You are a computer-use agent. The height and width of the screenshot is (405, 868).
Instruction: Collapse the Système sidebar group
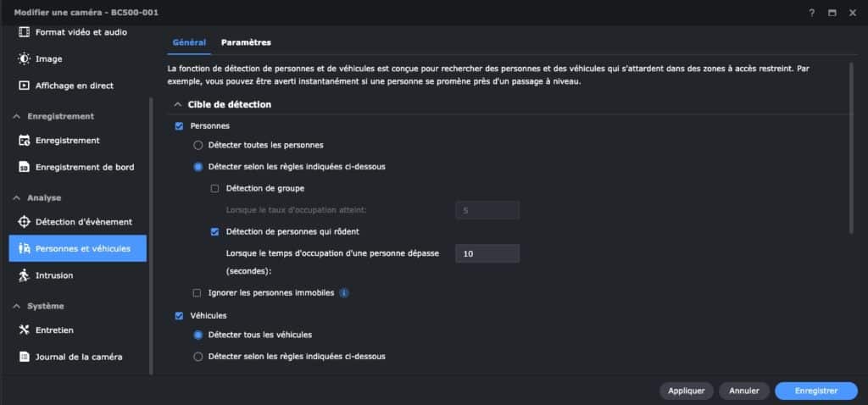point(17,306)
